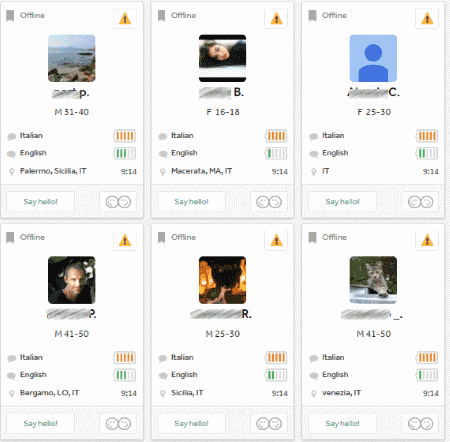Say hello to the Palermo member
This screenshot has height=442, width=450.
click(41, 202)
